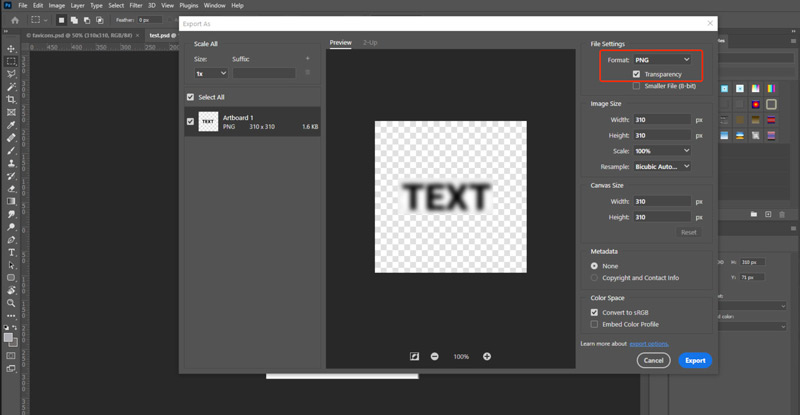The height and width of the screenshot is (415, 800).
Task: Zoom out the export preview
Action: pyautogui.click(x=434, y=356)
